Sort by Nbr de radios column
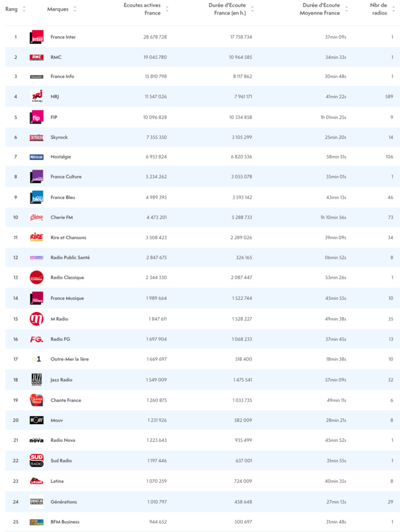406x532 pixels. point(379,9)
